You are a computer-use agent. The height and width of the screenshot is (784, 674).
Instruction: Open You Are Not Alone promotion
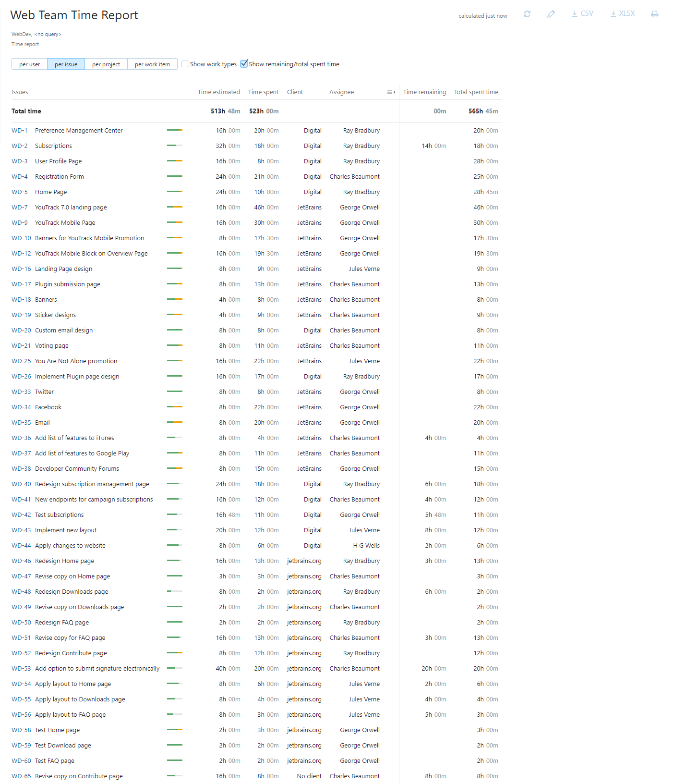coord(76,361)
